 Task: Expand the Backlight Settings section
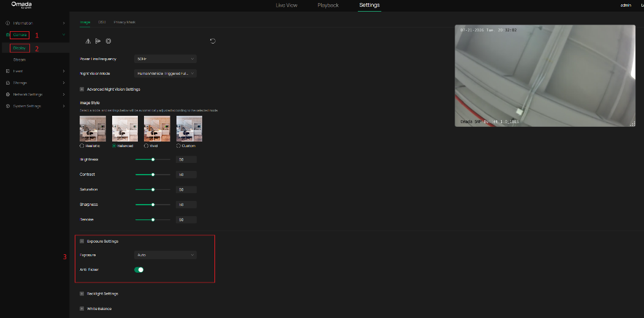(x=81, y=293)
